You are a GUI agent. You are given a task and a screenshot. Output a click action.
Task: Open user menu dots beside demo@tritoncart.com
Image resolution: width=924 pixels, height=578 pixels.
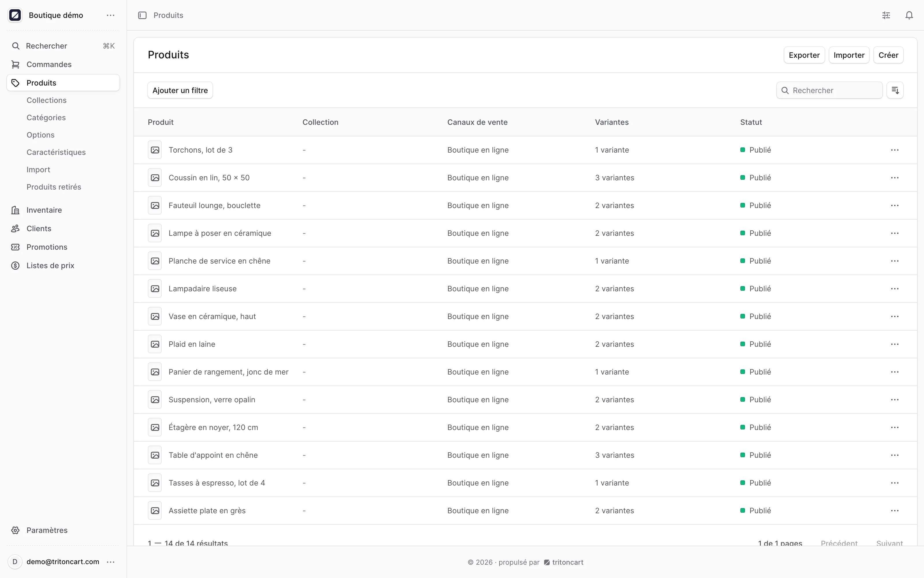tap(111, 562)
